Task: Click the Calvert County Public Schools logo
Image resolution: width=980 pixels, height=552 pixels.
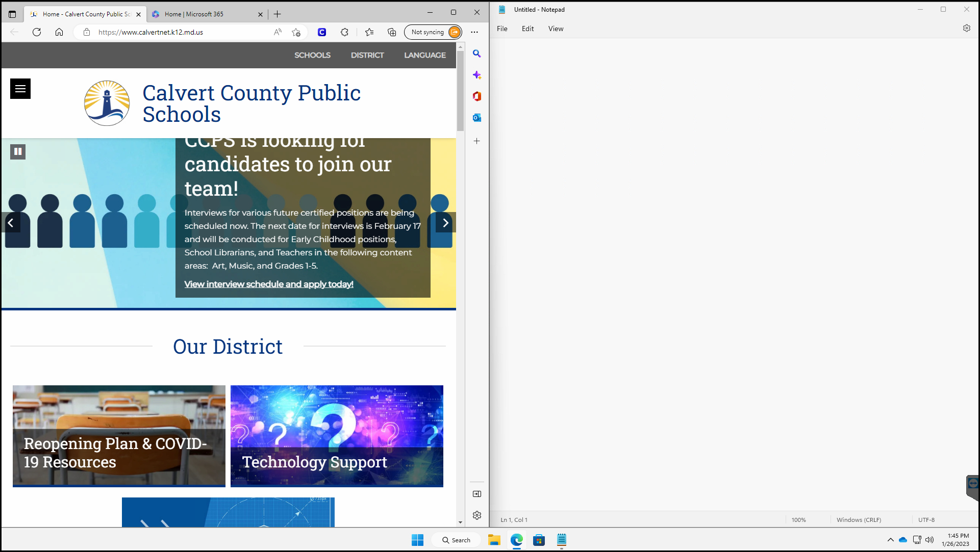Action: pyautogui.click(x=107, y=103)
